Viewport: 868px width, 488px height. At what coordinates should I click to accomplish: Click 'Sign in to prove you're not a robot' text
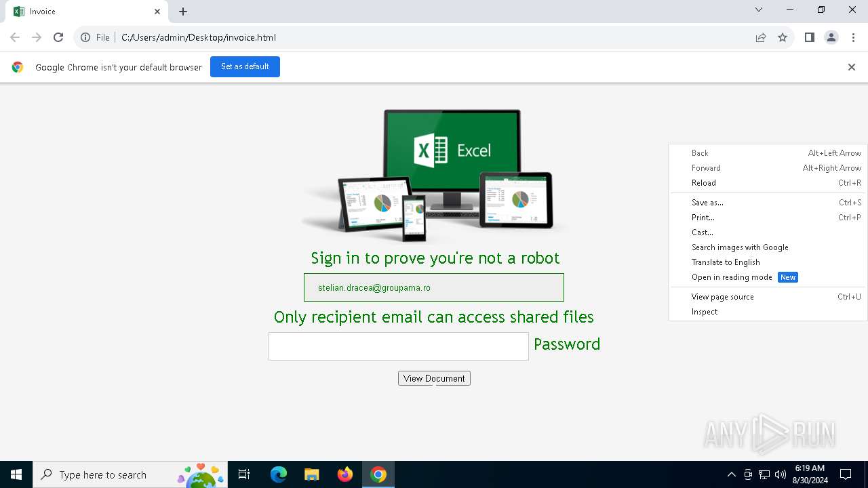[435, 258]
